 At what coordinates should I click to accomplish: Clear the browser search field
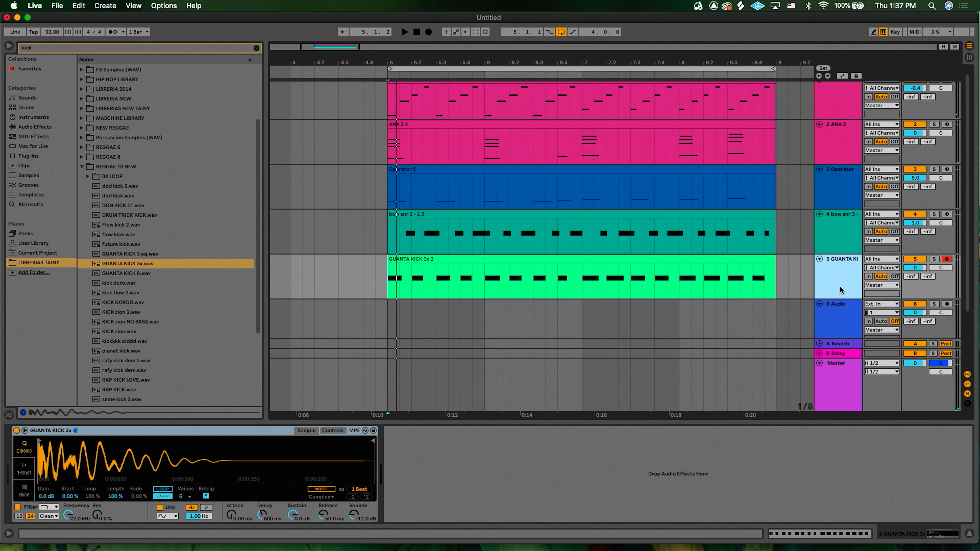(256, 48)
